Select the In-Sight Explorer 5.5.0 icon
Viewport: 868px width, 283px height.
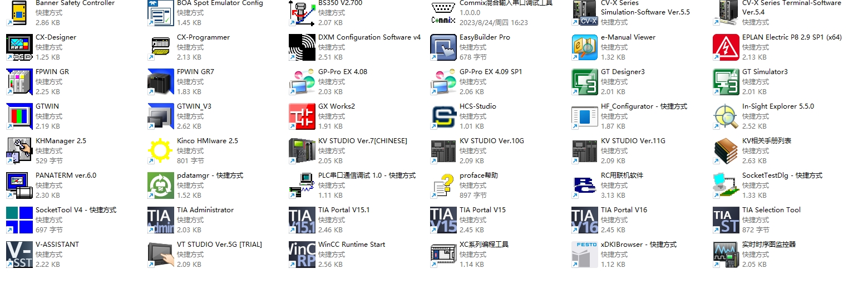(726, 116)
